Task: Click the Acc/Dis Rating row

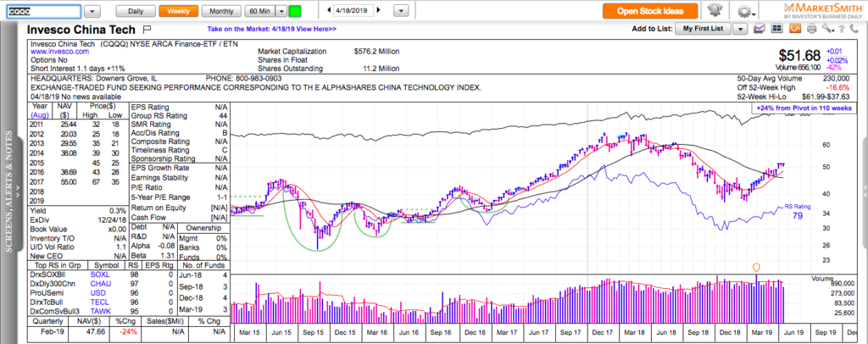Action: tap(179, 133)
